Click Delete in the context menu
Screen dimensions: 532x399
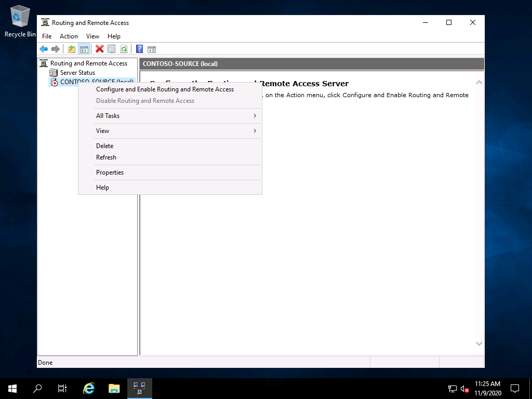click(x=104, y=146)
